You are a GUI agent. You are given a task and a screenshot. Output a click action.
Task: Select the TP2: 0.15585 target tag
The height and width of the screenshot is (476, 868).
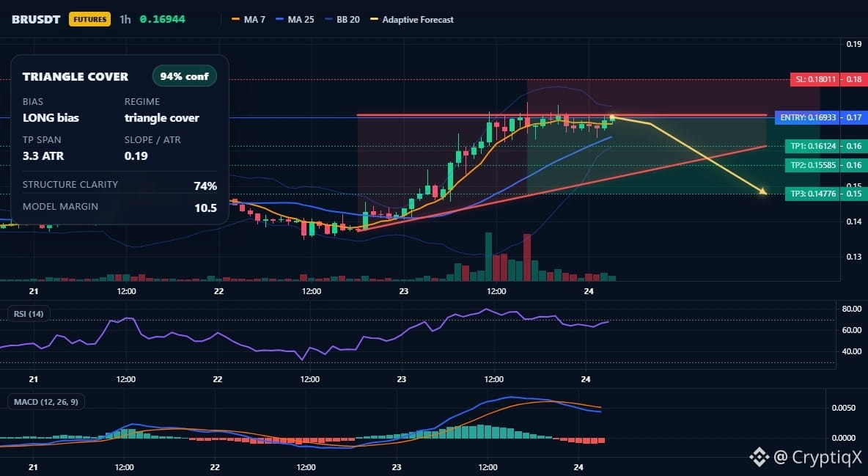point(812,165)
